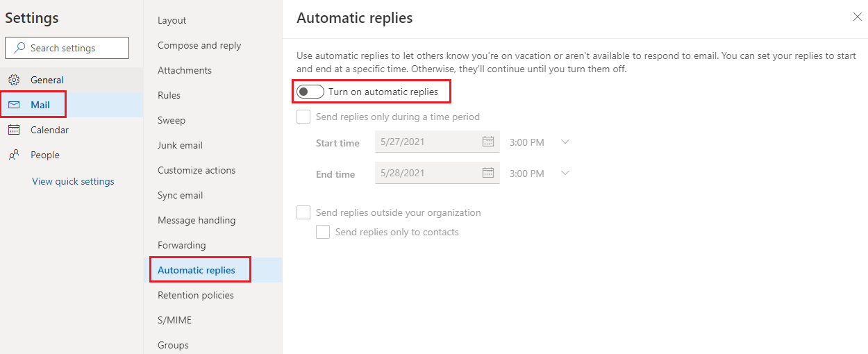
Task: Check Send replies only to contacts
Action: (323, 232)
